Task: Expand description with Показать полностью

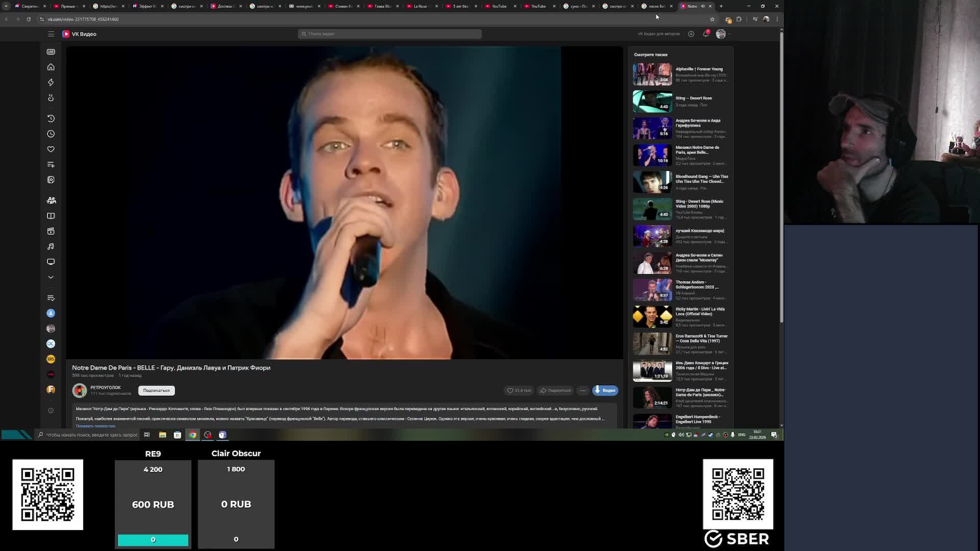Action: coord(95,426)
